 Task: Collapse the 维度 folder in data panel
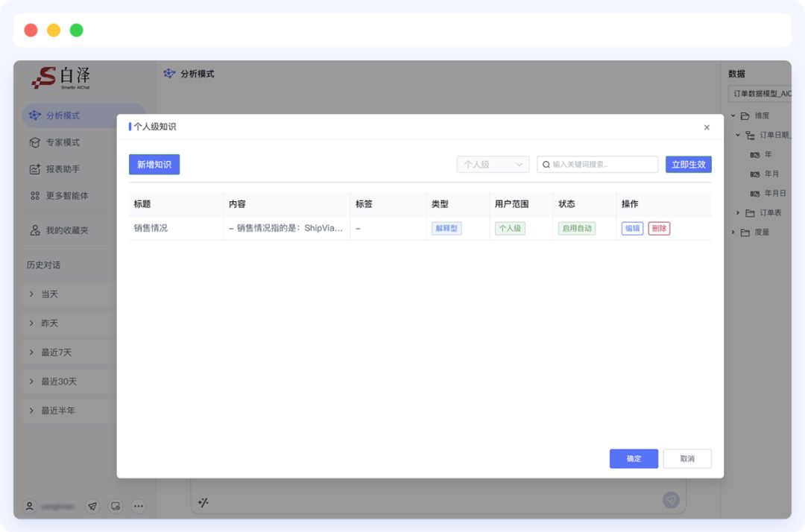[x=733, y=116]
